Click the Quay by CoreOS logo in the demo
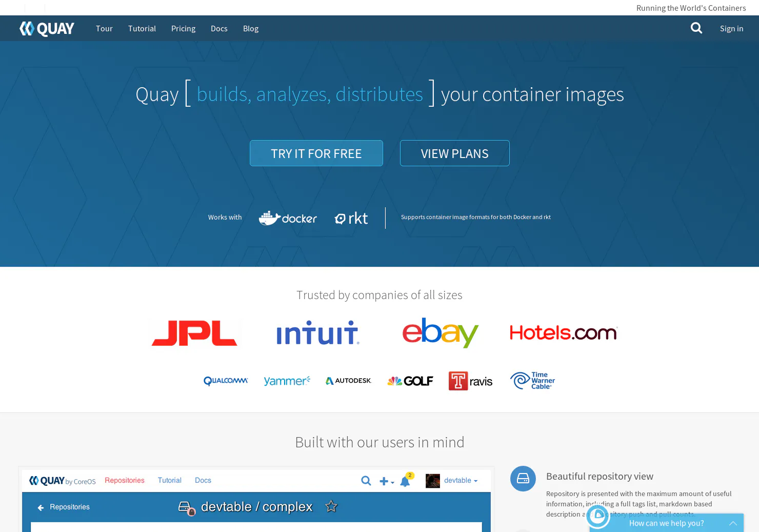The width and height of the screenshot is (759, 532). [62, 481]
